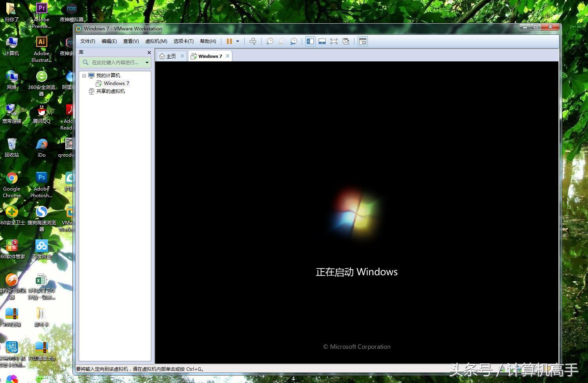588x383 pixels.
Task: Click the console view toolbar icon
Action: click(363, 41)
